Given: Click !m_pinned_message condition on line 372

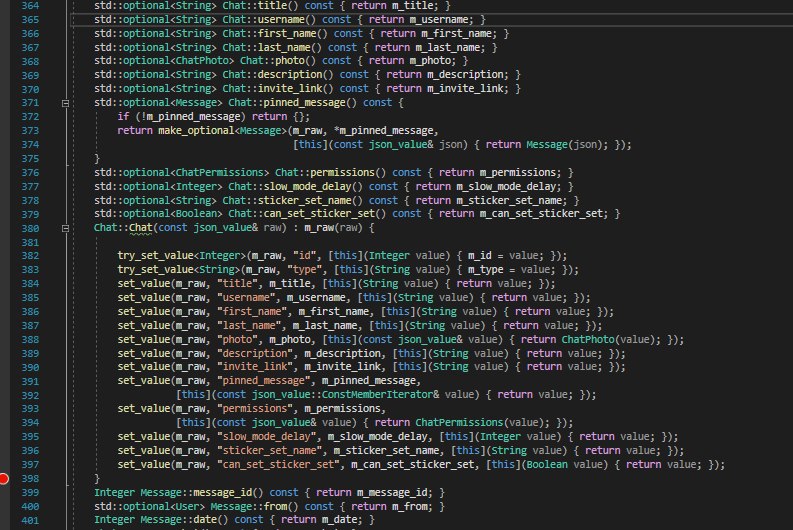Looking at the screenshot, I should [193, 117].
